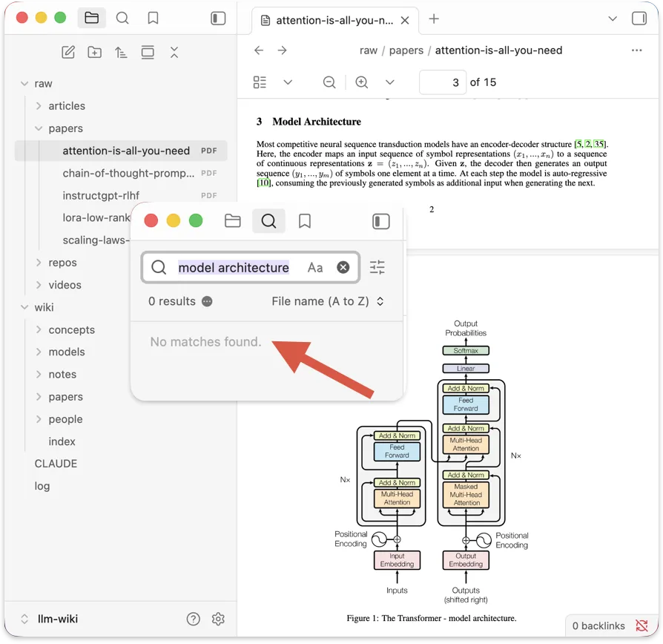The width and height of the screenshot is (663, 644).
Task: Navigate back in history
Action: pos(259,50)
